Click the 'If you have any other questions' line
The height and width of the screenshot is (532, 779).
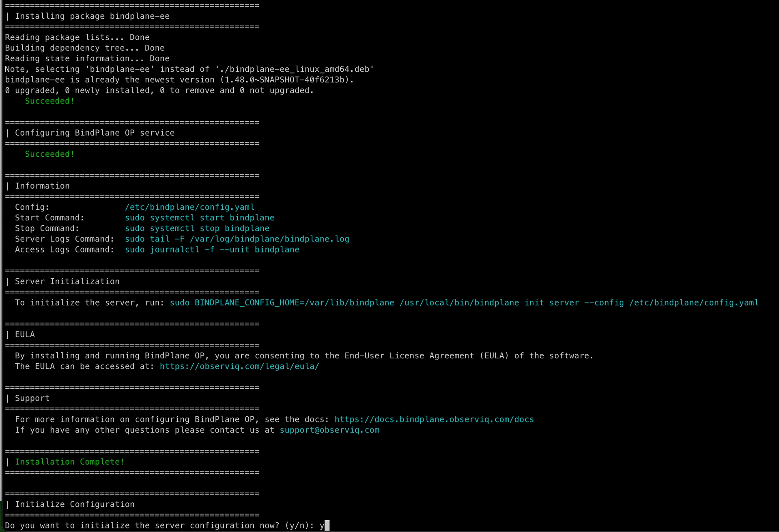click(x=197, y=430)
